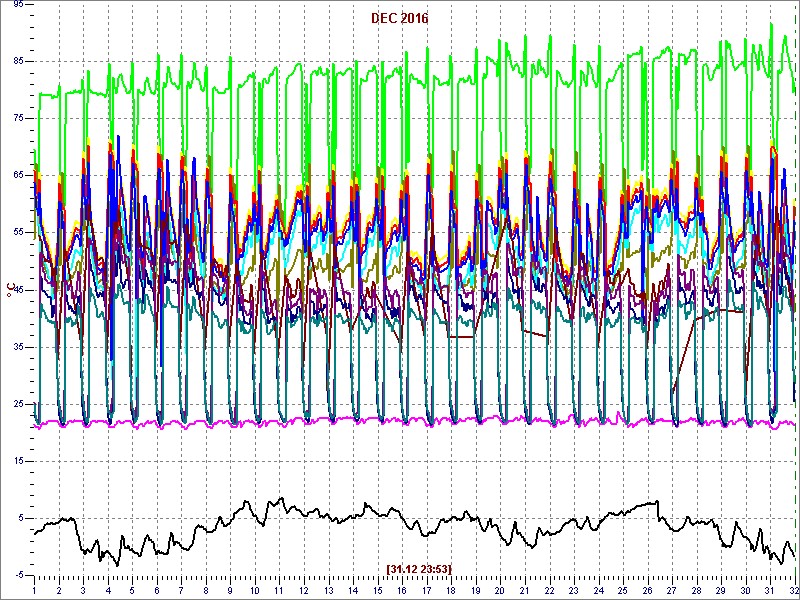Click day "28" on the date axis
The width and height of the screenshot is (800, 600).
[695, 590]
